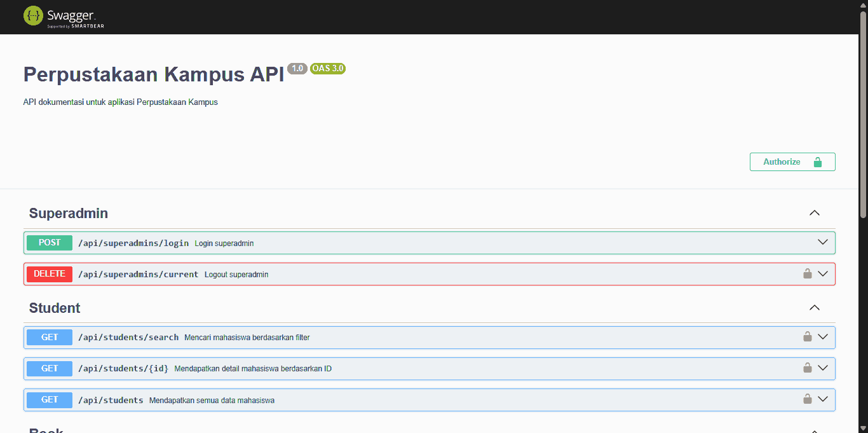Select the Student tag heading
Image resolution: width=868 pixels, height=433 pixels.
tap(55, 308)
